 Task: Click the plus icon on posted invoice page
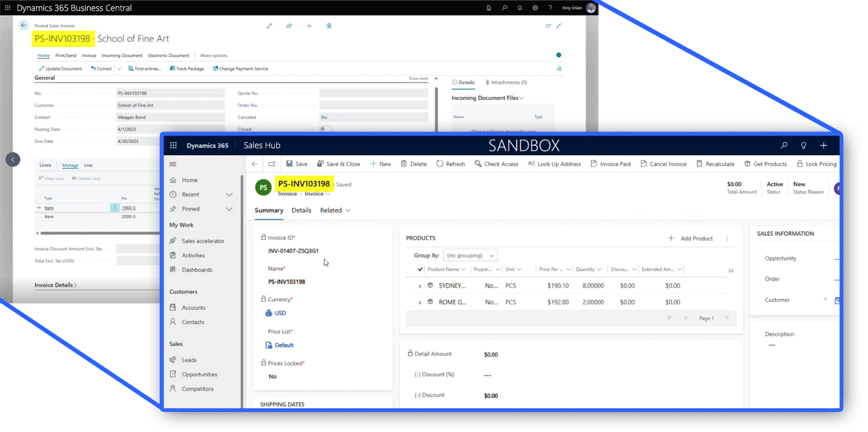coord(309,26)
